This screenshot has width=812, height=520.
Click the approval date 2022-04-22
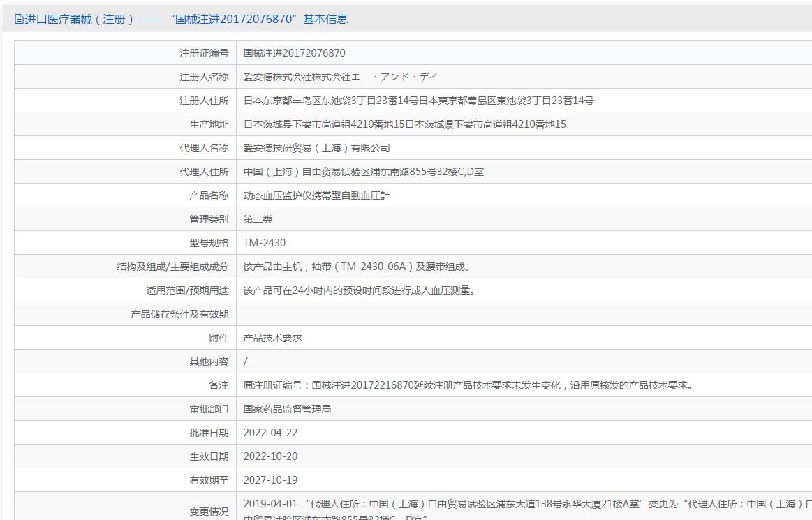pos(270,433)
